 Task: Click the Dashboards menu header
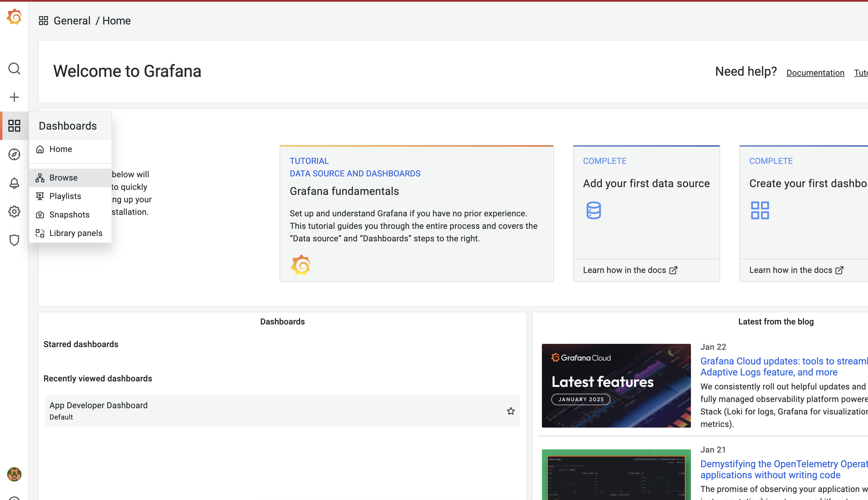(x=70, y=126)
